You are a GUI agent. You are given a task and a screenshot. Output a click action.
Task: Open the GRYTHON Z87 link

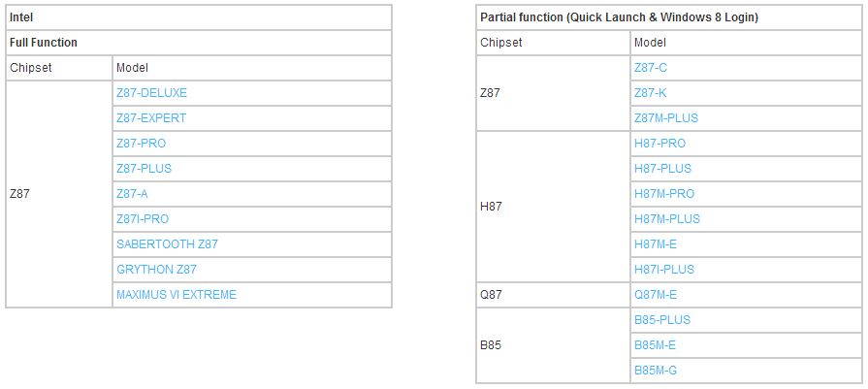coord(156,270)
